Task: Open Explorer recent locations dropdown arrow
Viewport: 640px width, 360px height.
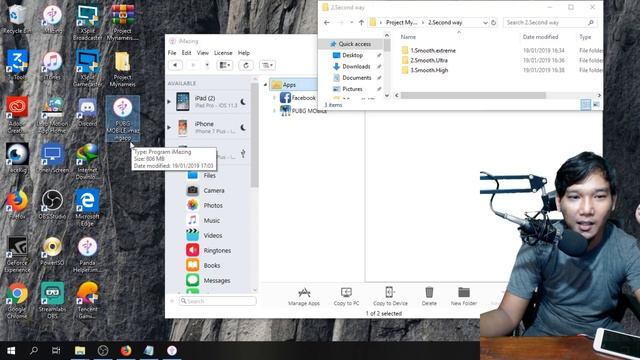Action: coord(352,23)
